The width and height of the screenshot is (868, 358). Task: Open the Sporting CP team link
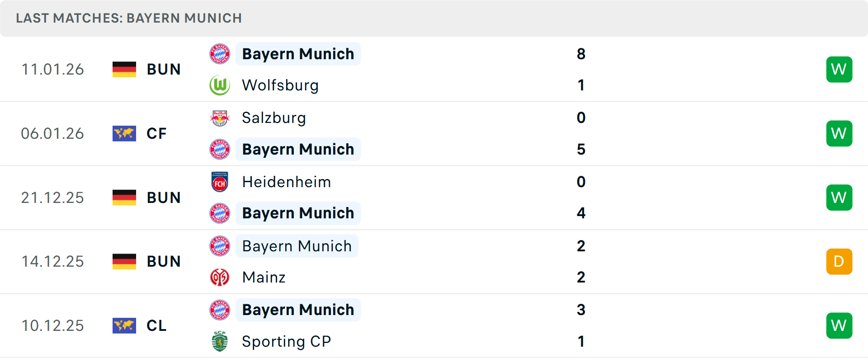tap(287, 341)
